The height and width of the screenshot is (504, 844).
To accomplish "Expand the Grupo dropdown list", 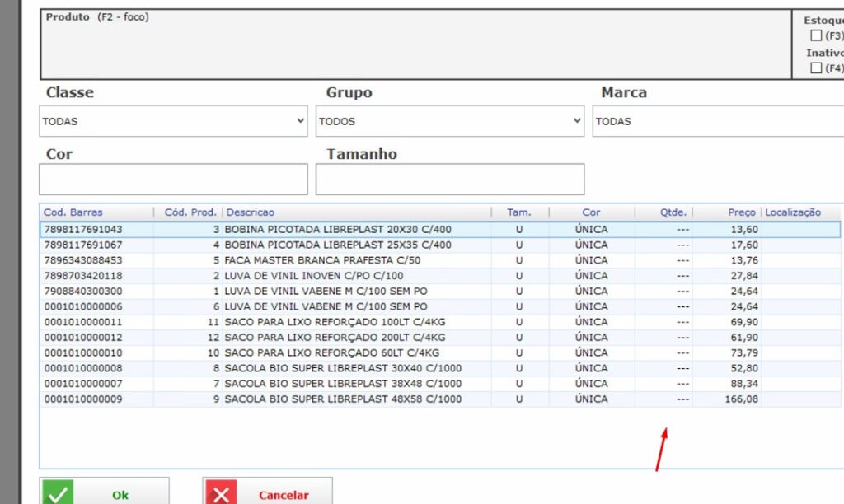I will pyautogui.click(x=450, y=121).
